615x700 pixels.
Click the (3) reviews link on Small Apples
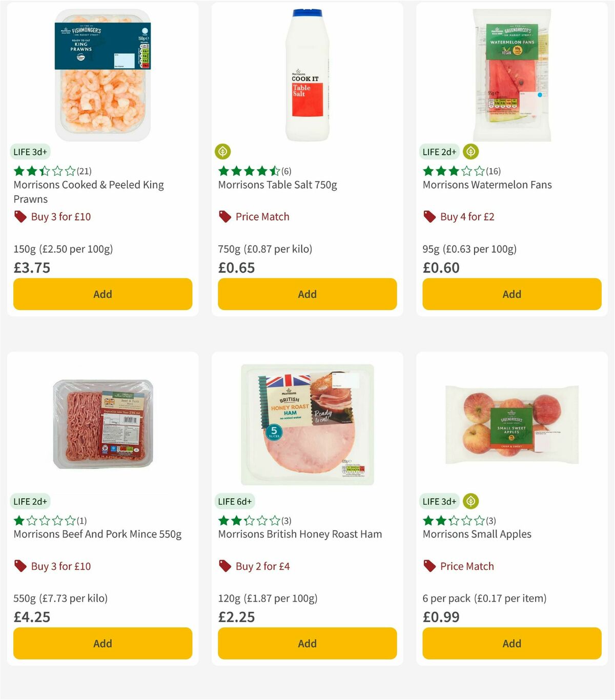pyautogui.click(x=490, y=521)
